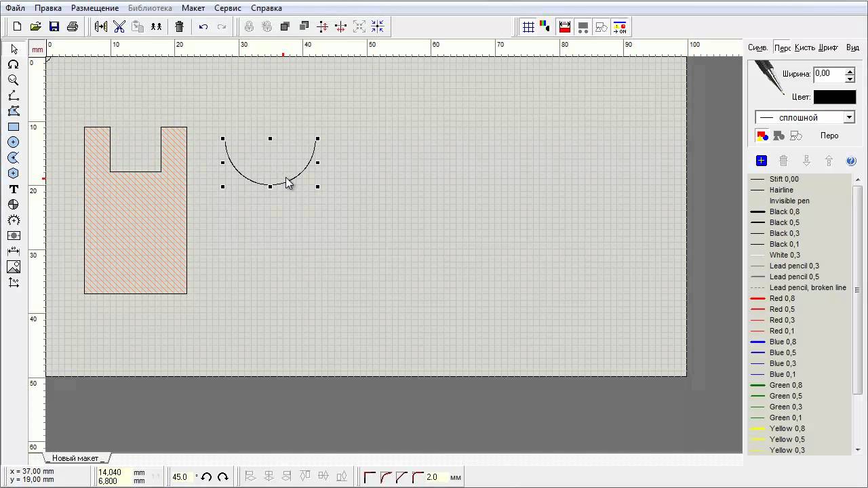Undo the last action
868x488 pixels.
[203, 26]
